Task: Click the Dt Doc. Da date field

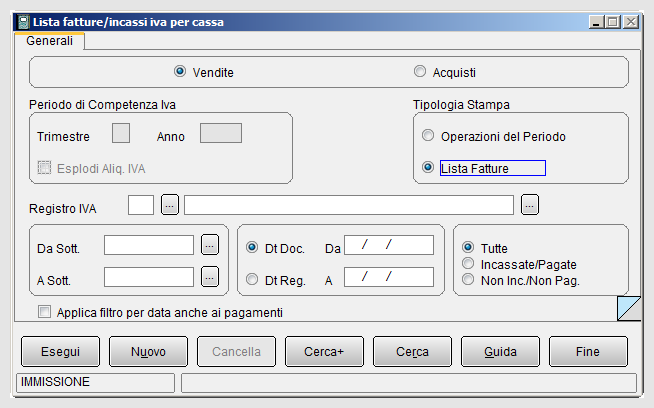Action: coord(389,245)
